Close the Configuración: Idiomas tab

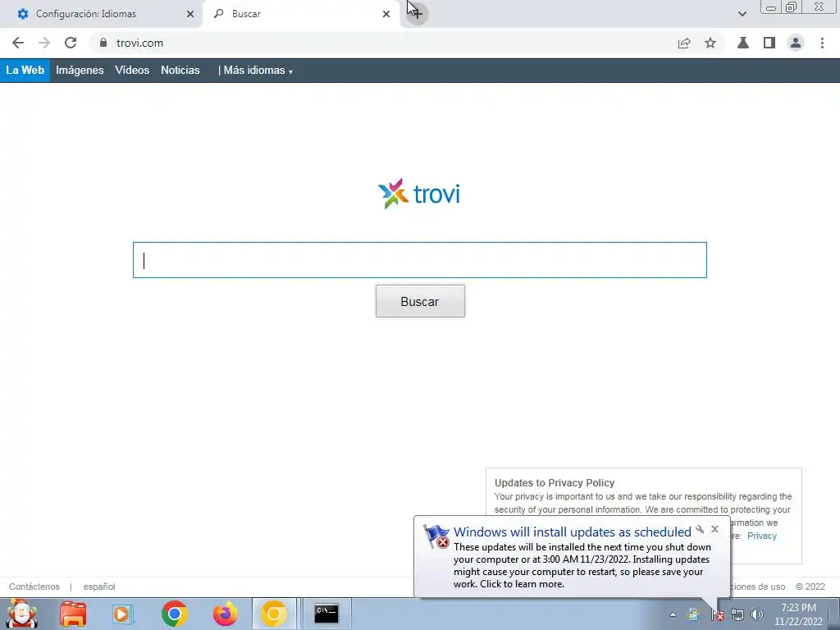click(x=190, y=14)
